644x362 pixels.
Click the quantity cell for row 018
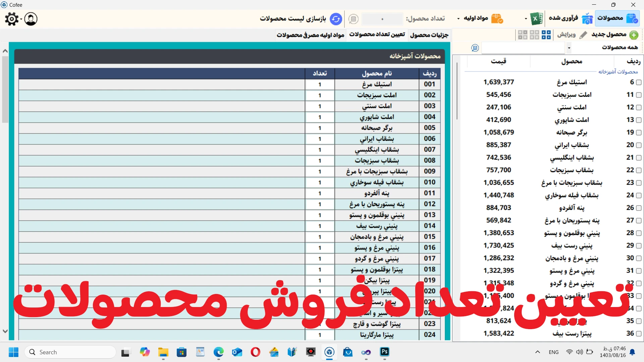(x=320, y=270)
